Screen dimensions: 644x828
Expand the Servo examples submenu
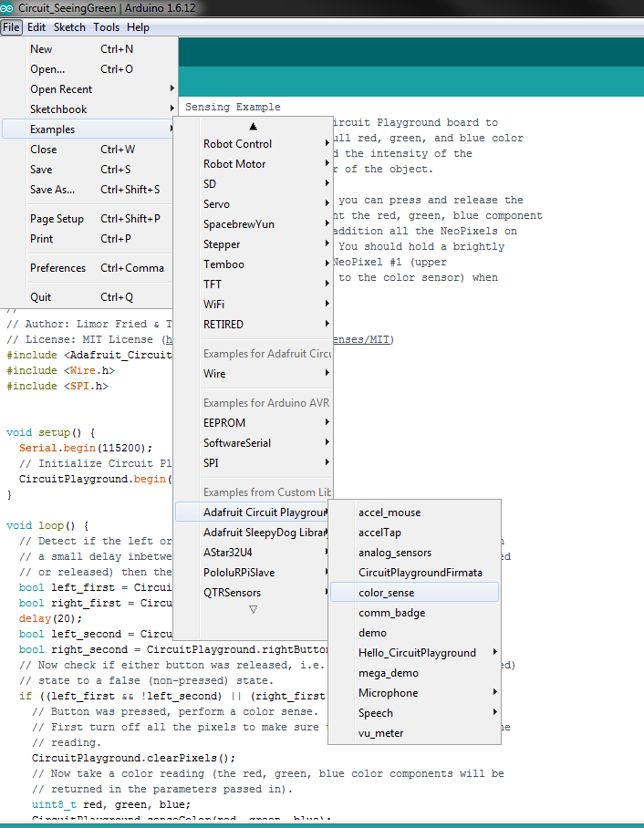tap(253, 204)
